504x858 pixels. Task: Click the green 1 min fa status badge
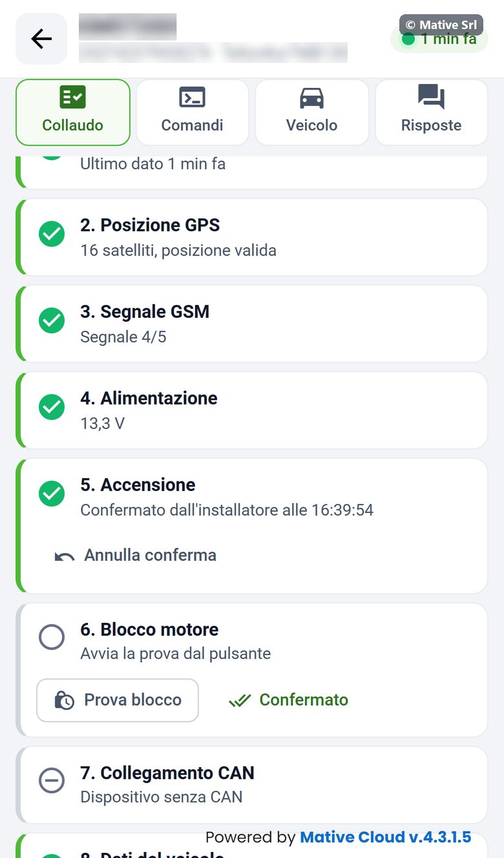coord(439,39)
